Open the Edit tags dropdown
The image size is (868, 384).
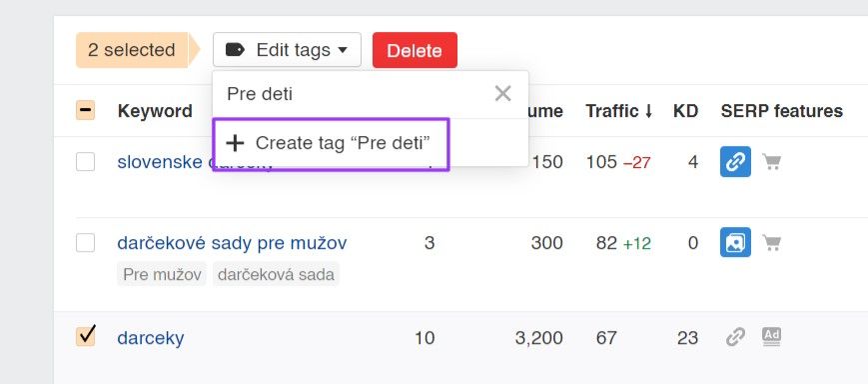[287, 50]
